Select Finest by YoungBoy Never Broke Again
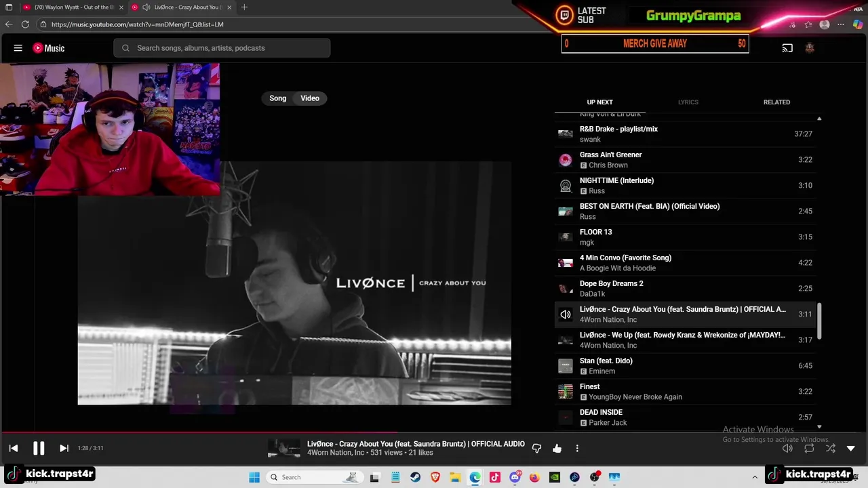868x488 pixels. click(x=685, y=392)
